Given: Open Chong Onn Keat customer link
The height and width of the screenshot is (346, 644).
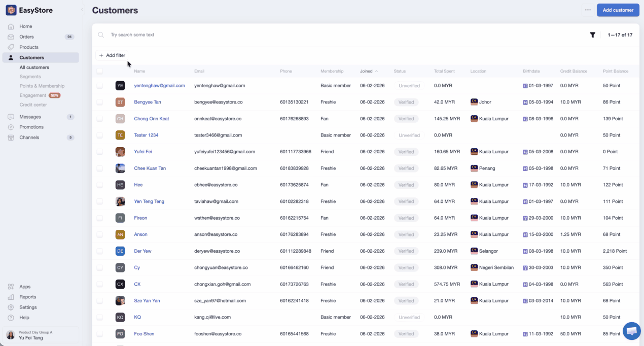Looking at the screenshot, I should [151, 119].
